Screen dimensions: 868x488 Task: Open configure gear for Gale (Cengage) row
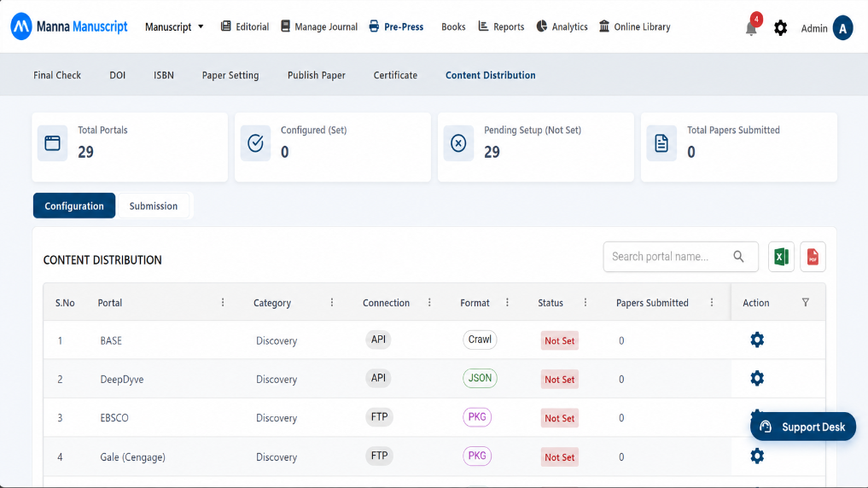click(x=757, y=456)
